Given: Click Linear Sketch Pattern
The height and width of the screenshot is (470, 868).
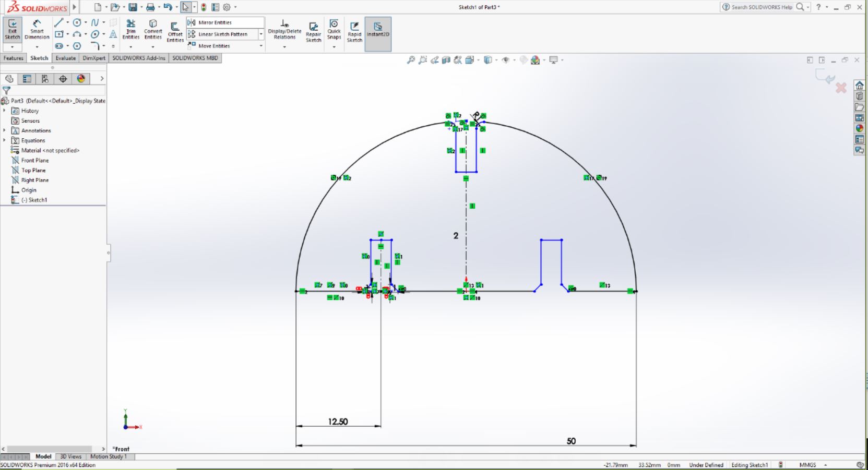Looking at the screenshot, I should coord(222,34).
